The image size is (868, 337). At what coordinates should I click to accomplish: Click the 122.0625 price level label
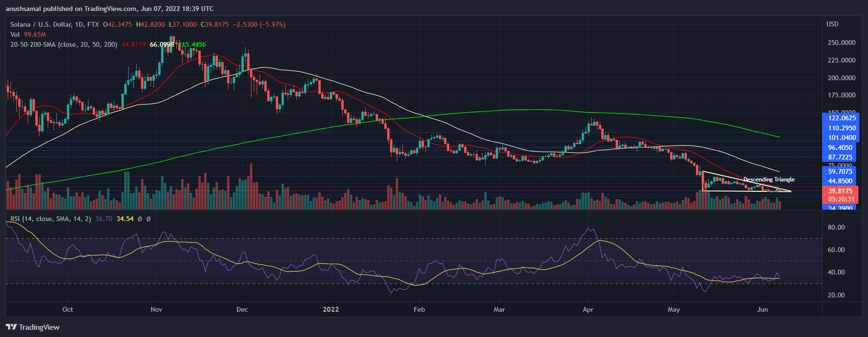(x=841, y=118)
